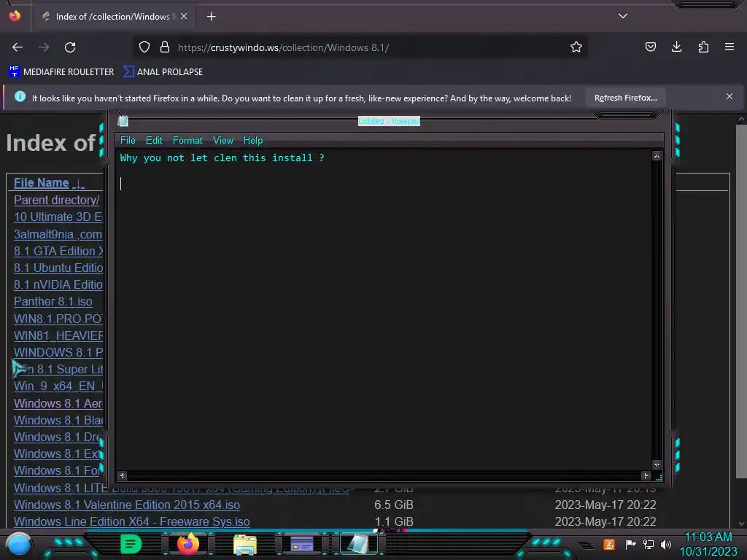The height and width of the screenshot is (560, 747).
Task: Open File Explorer from the taskbar
Action: (x=245, y=544)
